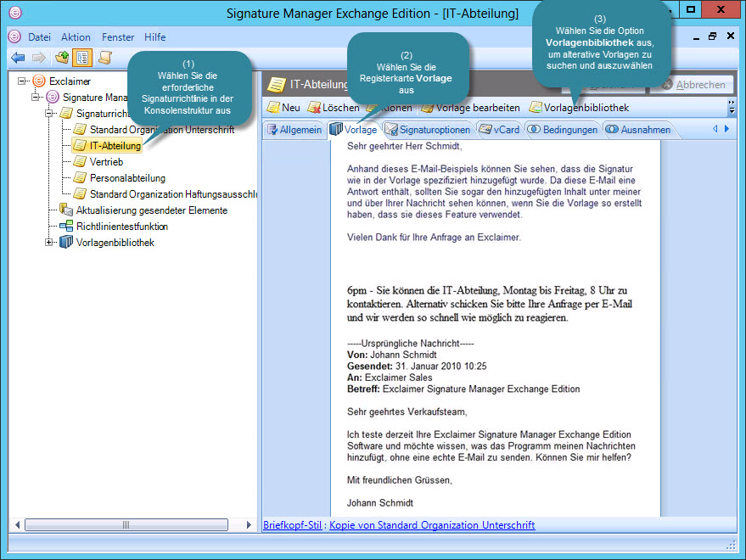Open the Datei menu

(40, 37)
